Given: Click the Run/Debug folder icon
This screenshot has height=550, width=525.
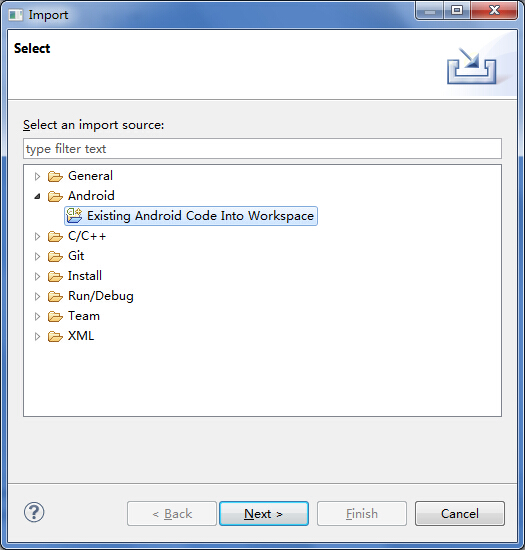Looking at the screenshot, I should click(x=55, y=296).
